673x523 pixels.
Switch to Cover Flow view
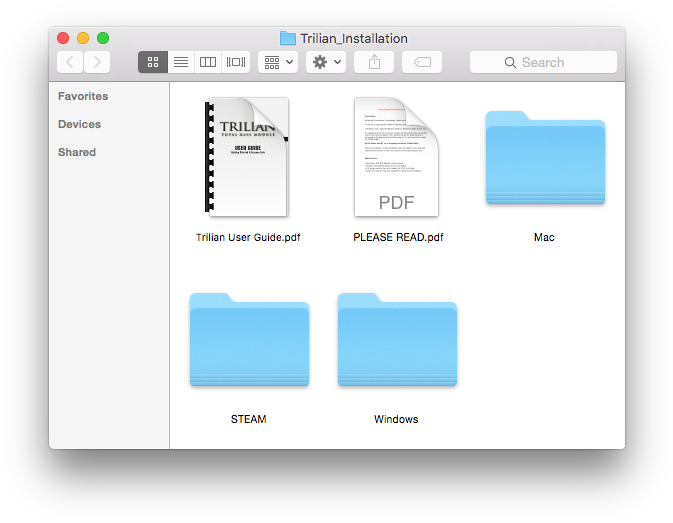coord(236,62)
